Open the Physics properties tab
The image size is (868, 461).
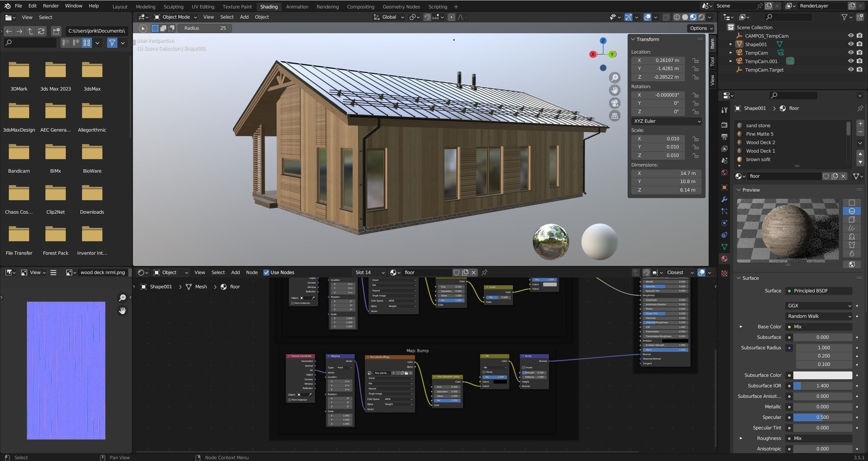coord(724,223)
